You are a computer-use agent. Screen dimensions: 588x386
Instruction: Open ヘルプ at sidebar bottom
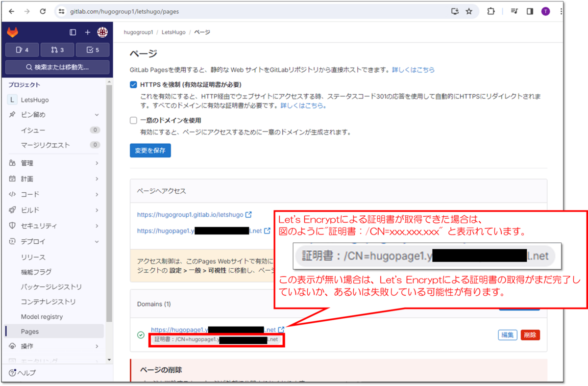(x=23, y=372)
